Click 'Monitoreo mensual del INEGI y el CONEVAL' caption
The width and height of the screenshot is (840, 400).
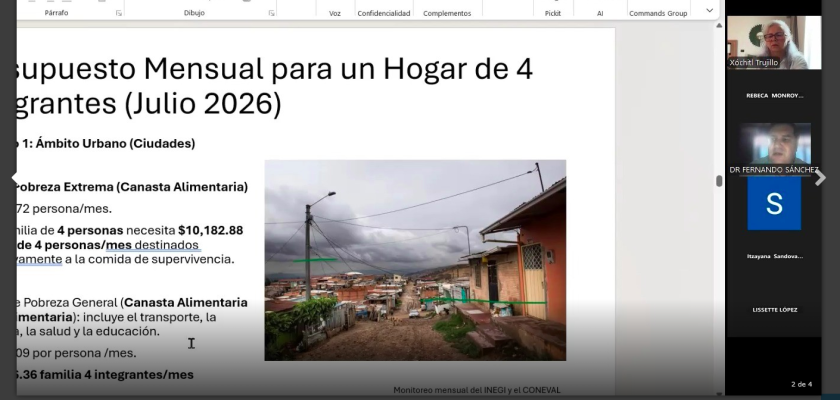[477, 390]
